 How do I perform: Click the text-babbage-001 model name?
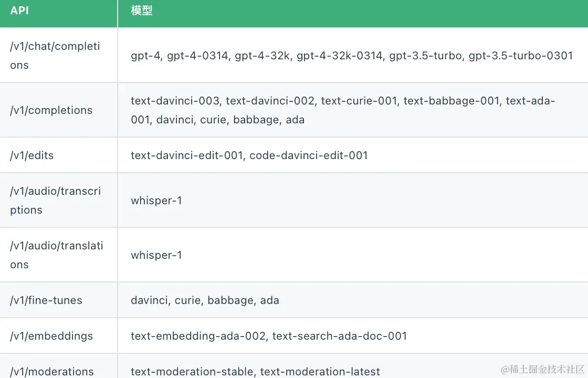coord(451,101)
